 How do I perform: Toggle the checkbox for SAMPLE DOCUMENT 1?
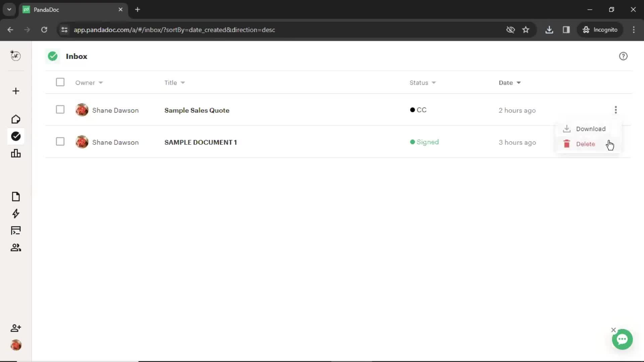point(60,142)
